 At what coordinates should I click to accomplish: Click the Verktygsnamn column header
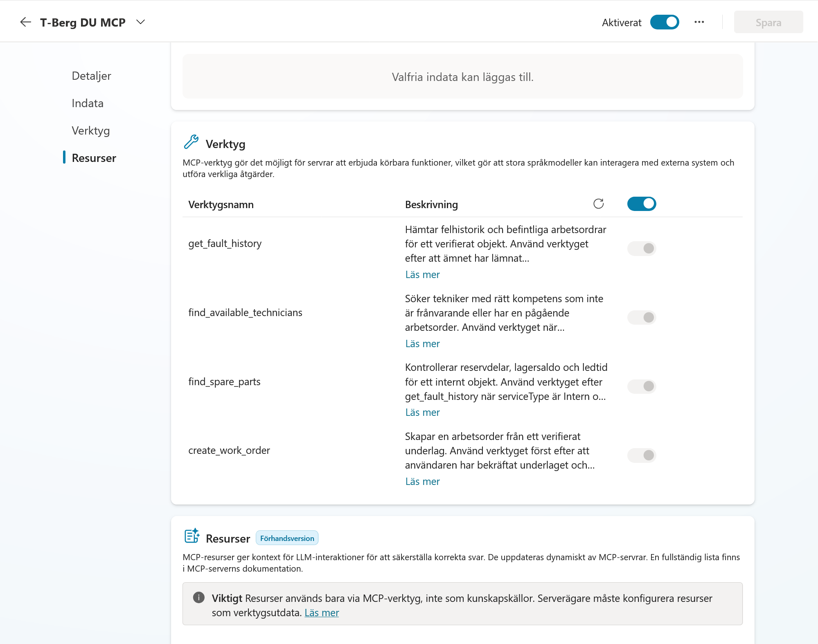pyautogui.click(x=221, y=204)
